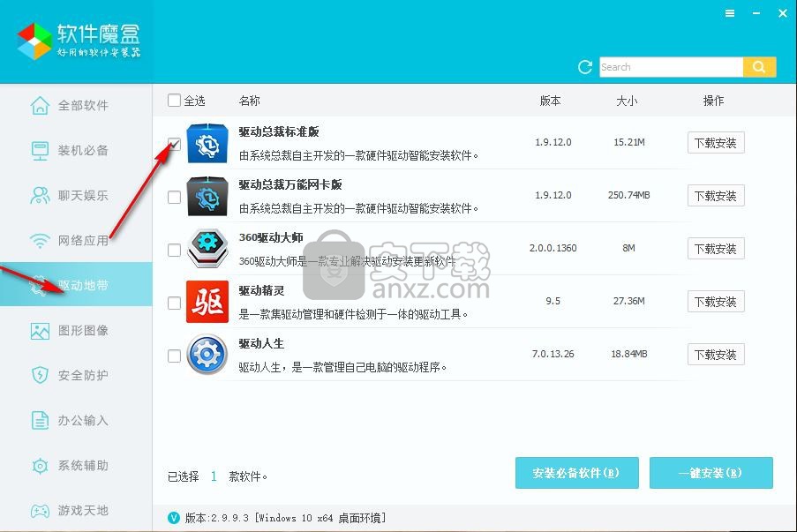Viewport: 797px width, 532px height.
Task: Click the people icon next to 聊天娱乐
Action: (40, 196)
